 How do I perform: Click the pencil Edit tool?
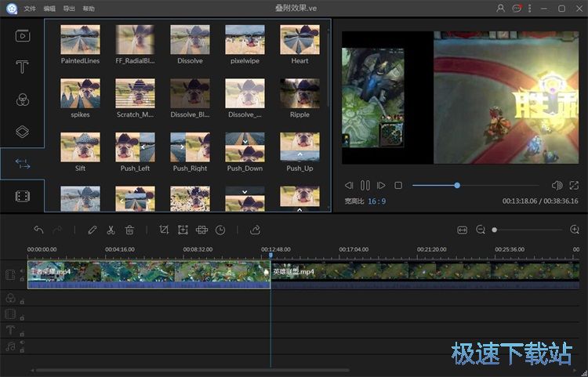[93, 230]
